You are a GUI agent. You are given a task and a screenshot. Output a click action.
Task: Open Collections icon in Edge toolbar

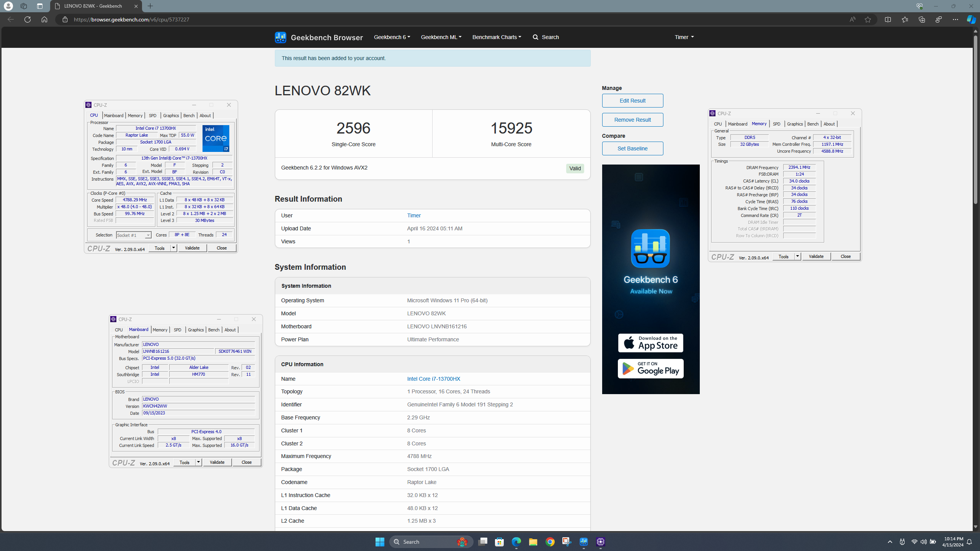[x=921, y=20]
